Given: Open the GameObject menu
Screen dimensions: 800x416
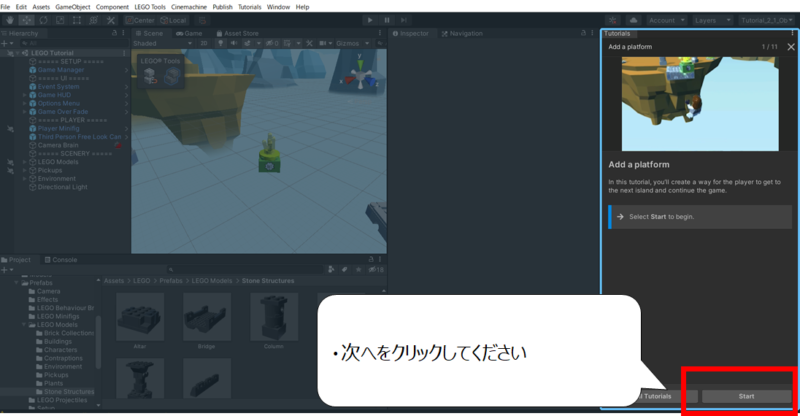Looking at the screenshot, I should point(72,7).
